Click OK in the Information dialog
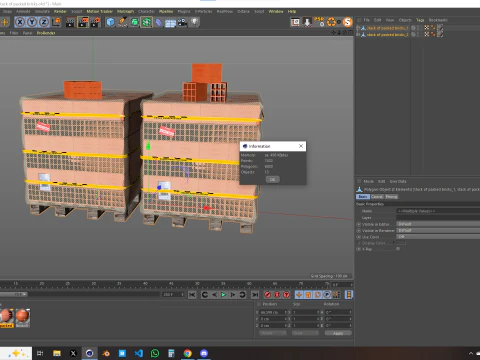The width and height of the screenshot is (480, 360). point(273,179)
